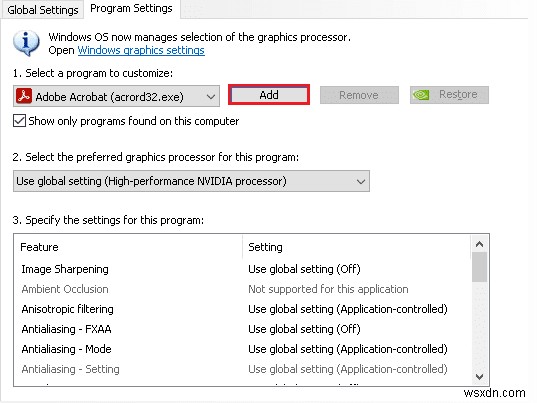This screenshot has width=537, height=403.
Task: Open the Windows graphics settings link
Action: coord(141,50)
